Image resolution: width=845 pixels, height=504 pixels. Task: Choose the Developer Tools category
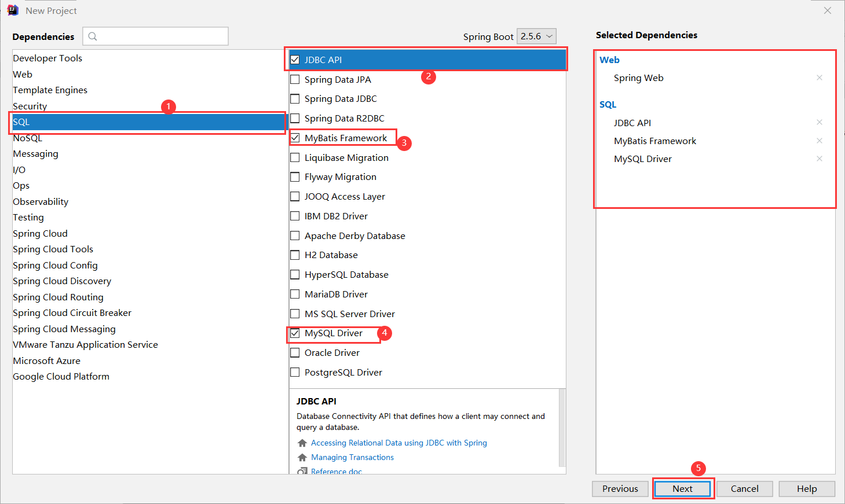47,58
